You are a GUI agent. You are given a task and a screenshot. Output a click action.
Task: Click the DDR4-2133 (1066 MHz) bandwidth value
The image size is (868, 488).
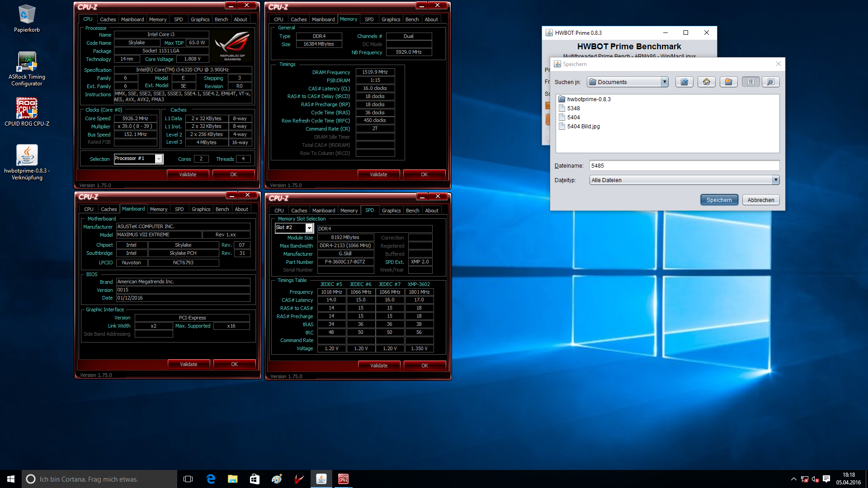tap(345, 245)
